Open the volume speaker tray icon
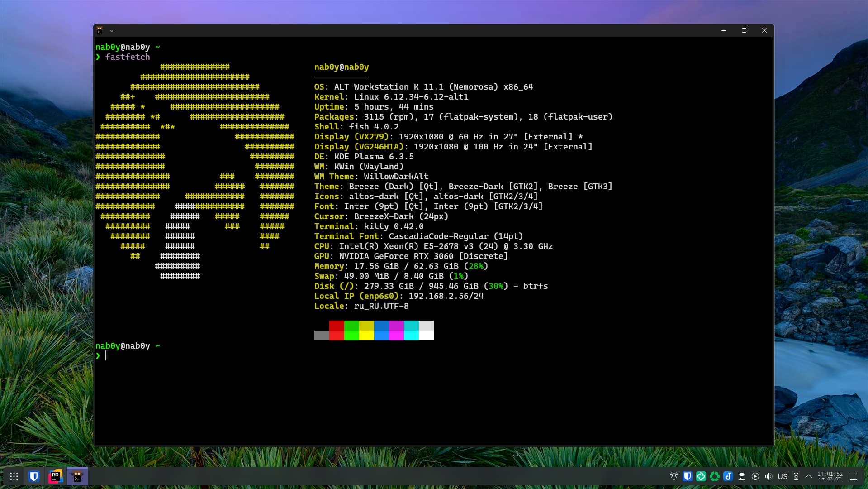Viewport: 868px width, 489px height. coord(768,476)
